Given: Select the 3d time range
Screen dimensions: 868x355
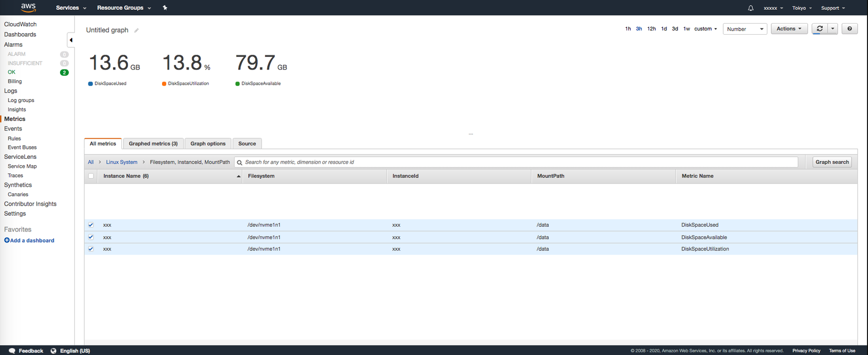Looking at the screenshot, I should pos(675,29).
